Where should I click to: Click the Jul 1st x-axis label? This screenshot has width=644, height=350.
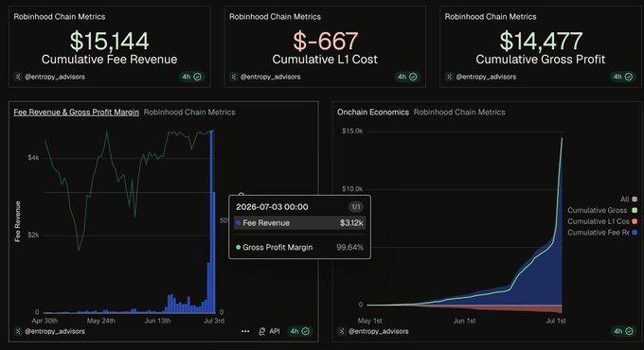556,321
